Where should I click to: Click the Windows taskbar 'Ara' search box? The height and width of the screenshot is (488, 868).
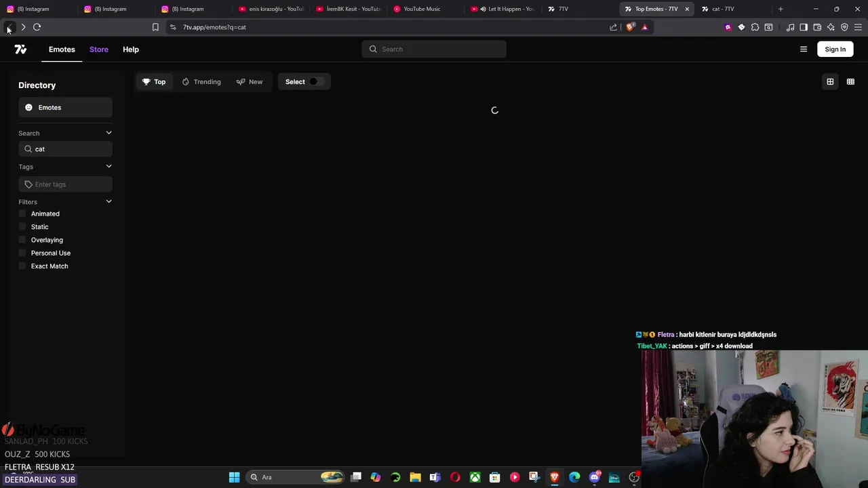(294, 477)
